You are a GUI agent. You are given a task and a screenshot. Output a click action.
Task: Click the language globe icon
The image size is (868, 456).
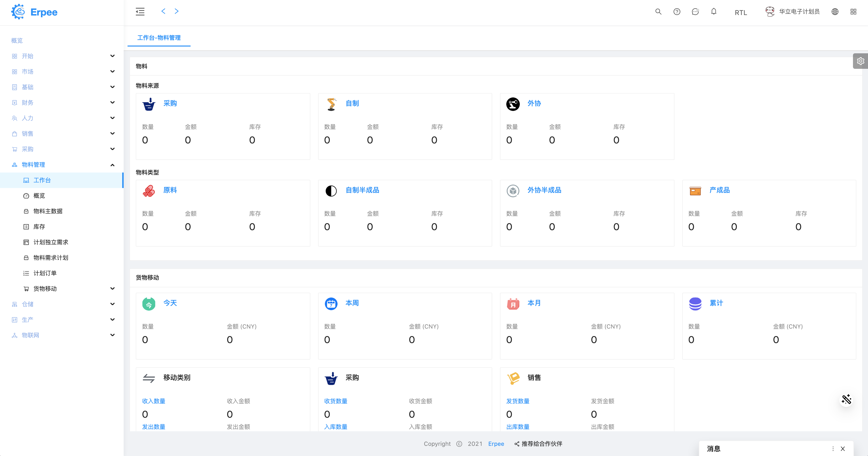point(835,12)
